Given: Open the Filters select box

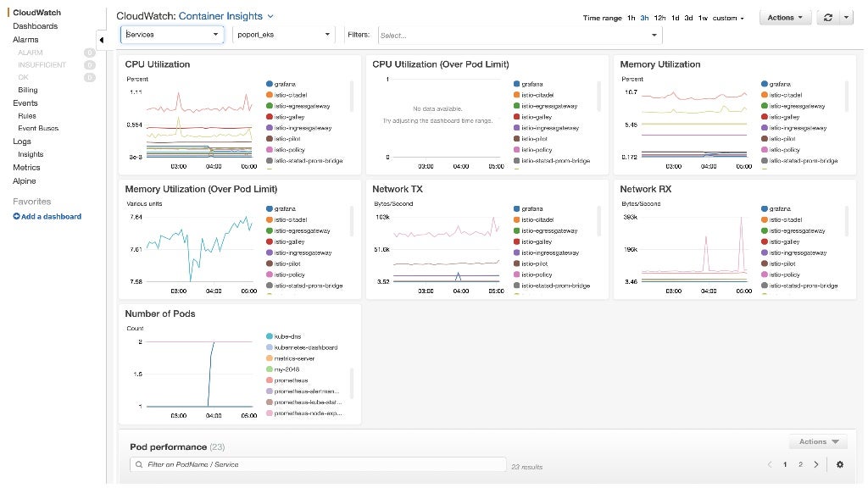Looking at the screenshot, I should click(x=520, y=35).
